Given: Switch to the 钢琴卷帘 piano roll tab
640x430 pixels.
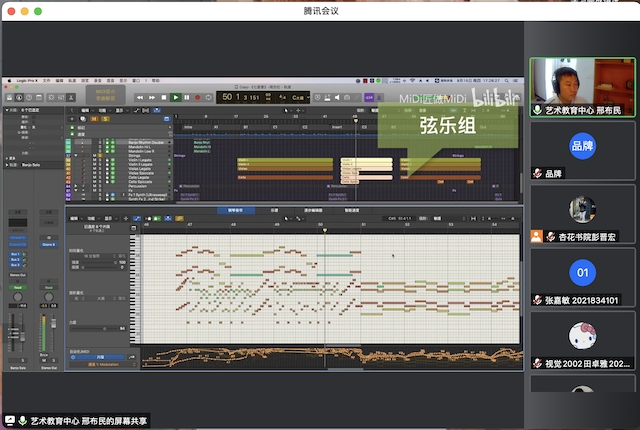Looking at the screenshot, I should point(236,211).
